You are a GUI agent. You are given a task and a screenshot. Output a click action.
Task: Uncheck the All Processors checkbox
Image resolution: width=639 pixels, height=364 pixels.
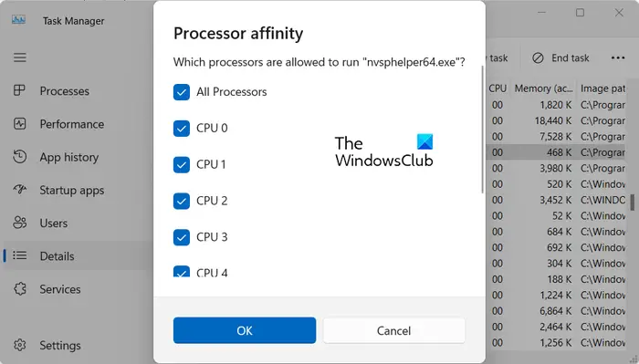click(182, 92)
